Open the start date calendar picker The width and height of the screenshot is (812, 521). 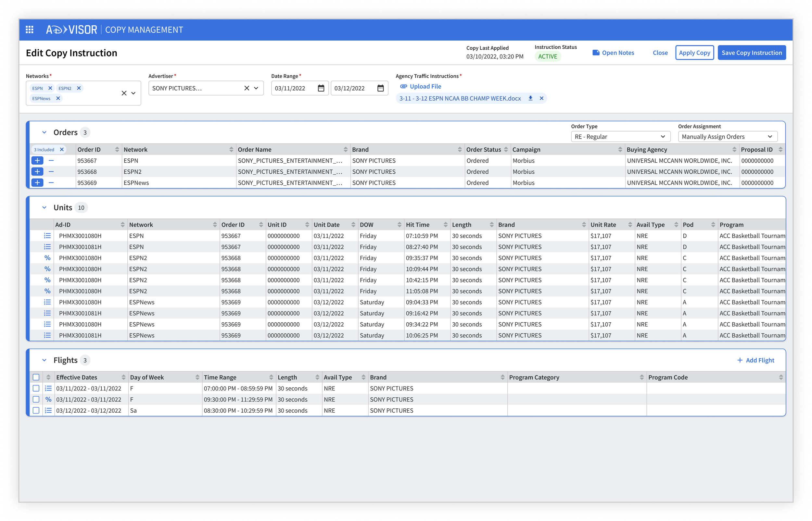point(321,88)
